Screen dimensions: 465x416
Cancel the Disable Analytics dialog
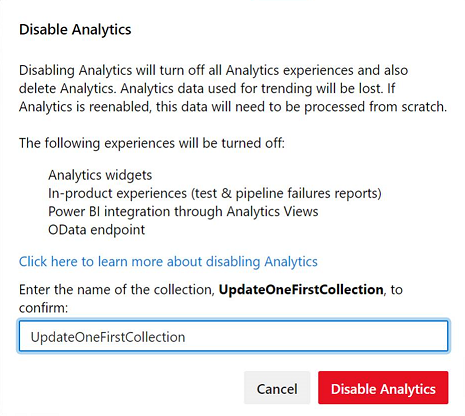(277, 388)
